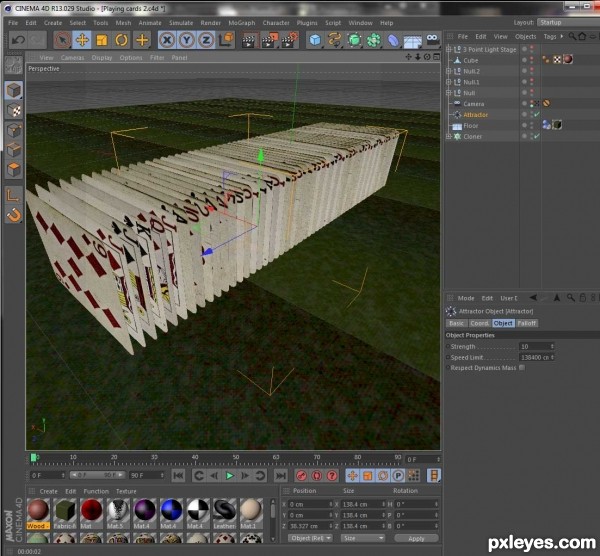
Task: Open viewport Cameras menu
Action: [72, 58]
